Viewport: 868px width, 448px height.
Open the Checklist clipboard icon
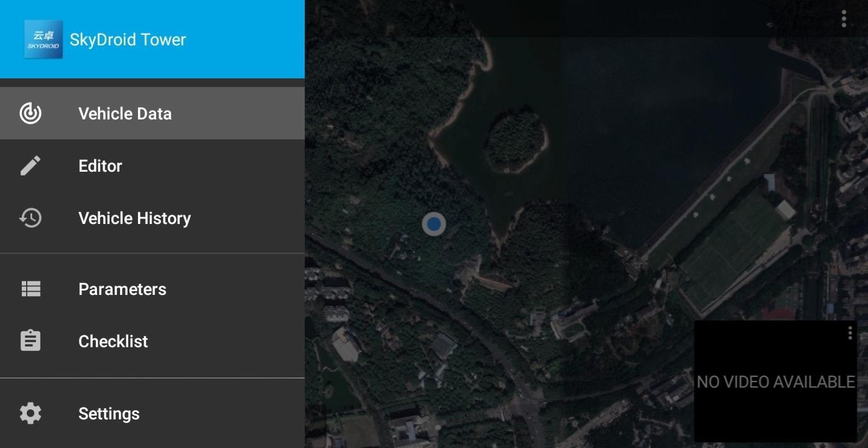[30, 341]
